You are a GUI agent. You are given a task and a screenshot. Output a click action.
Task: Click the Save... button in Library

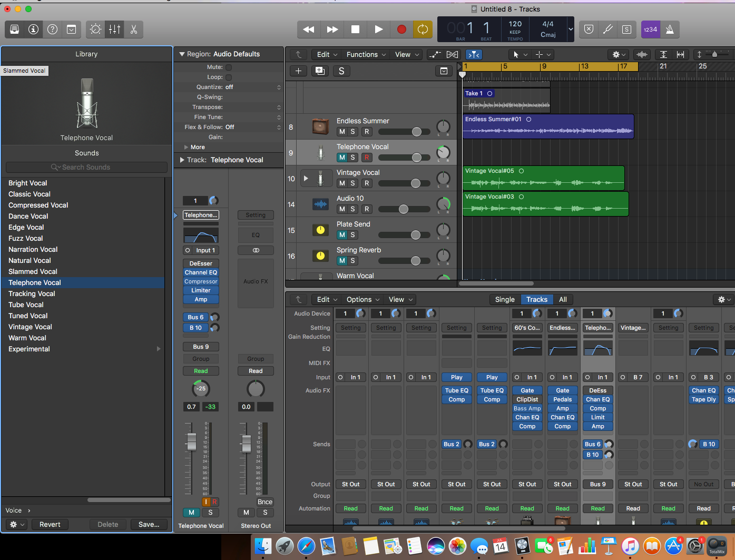(x=149, y=525)
